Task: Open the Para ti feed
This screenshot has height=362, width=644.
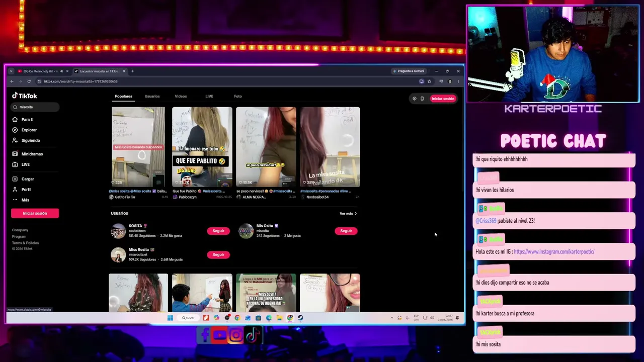Action: 23,120
